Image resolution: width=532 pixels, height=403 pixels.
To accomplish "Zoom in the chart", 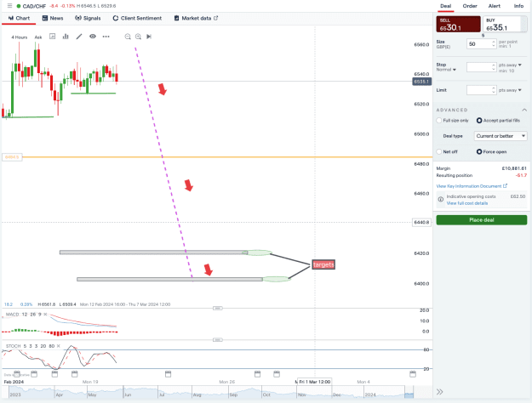I will [x=138, y=37].
